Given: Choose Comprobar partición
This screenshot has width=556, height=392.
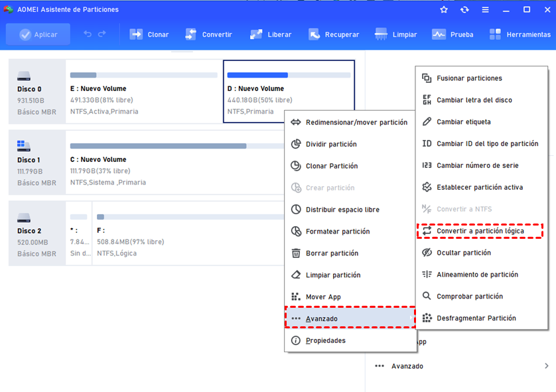Looking at the screenshot, I should tap(482, 296).
